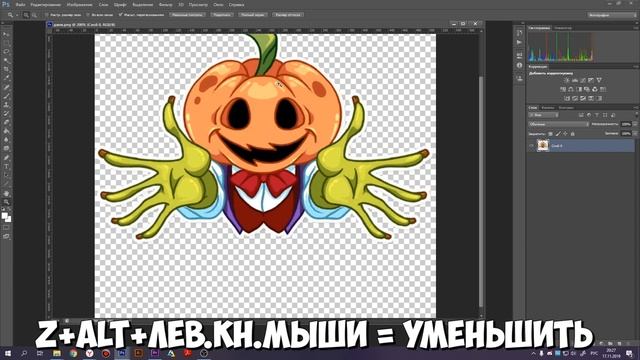Add a Curves adjustment
Image resolution: width=640 pixels, height=360 pixels.
pos(583,80)
